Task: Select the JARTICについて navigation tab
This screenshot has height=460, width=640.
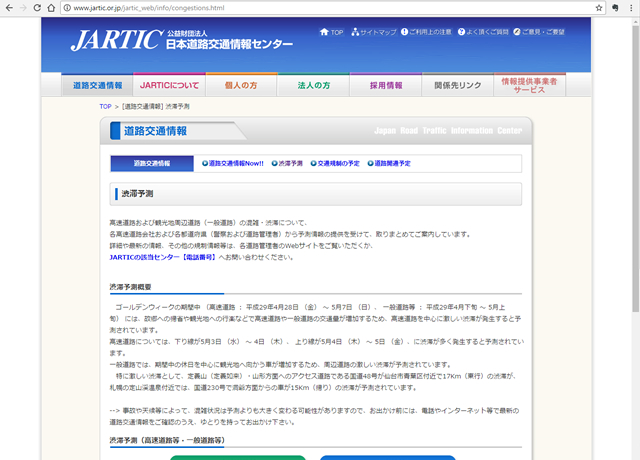Action: [x=169, y=86]
